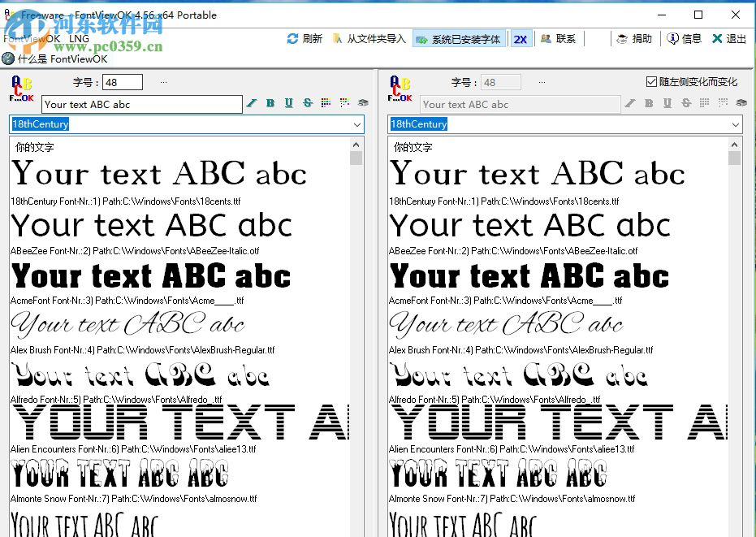Viewport: 756px width, 537px height.
Task: Toggle the 2X dual view button
Action: [x=521, y=39]
